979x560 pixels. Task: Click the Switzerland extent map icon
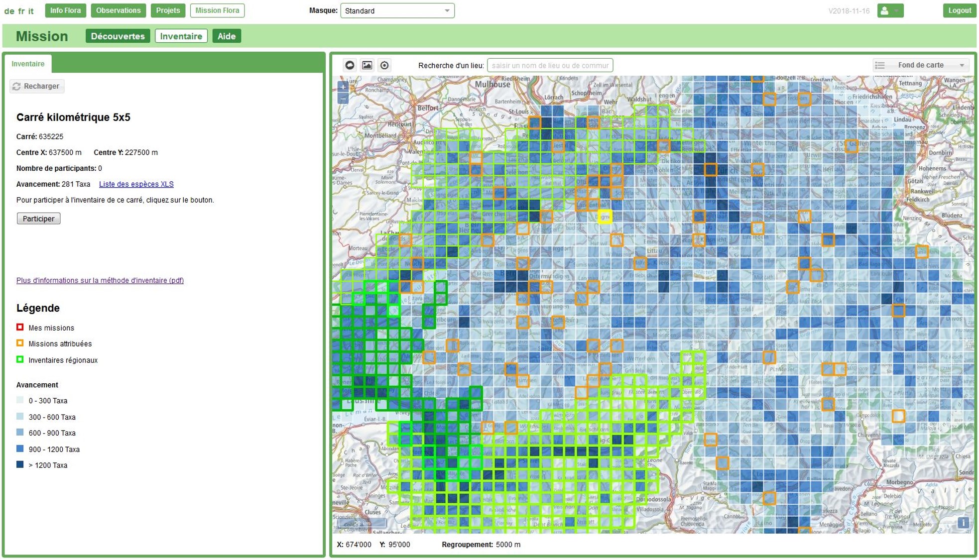350,65
